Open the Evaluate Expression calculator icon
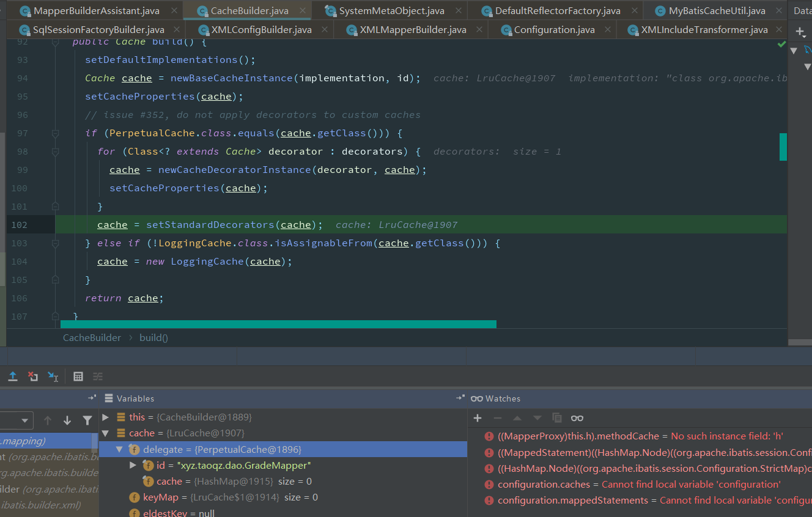The height and width of the screenshot is (517, 812). point(78,376)
